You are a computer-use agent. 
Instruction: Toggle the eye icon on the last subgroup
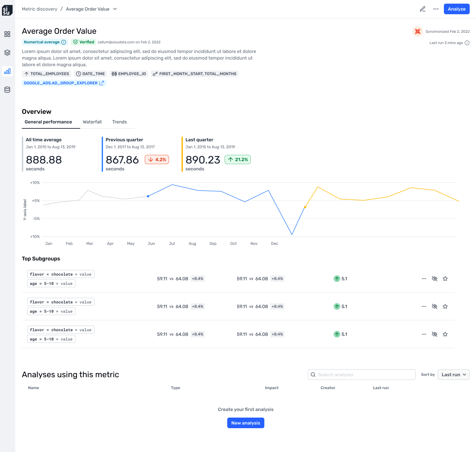435,334
